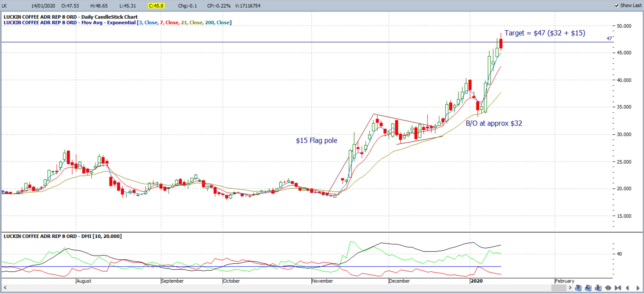The height and width of the screenshot is (294, 644).
Task: Click the 2020 label on time axis
Action: tap(476, 281)
